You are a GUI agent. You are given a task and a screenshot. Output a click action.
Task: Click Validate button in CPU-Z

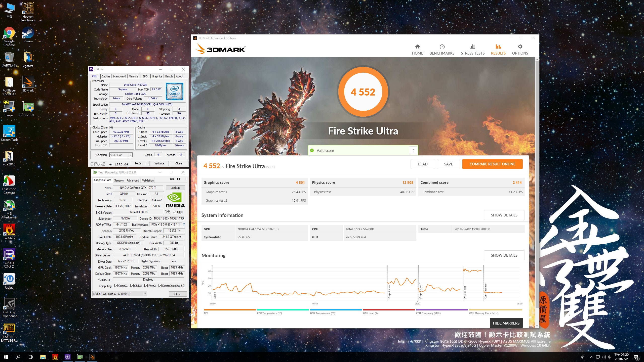[x=159, y=163]
